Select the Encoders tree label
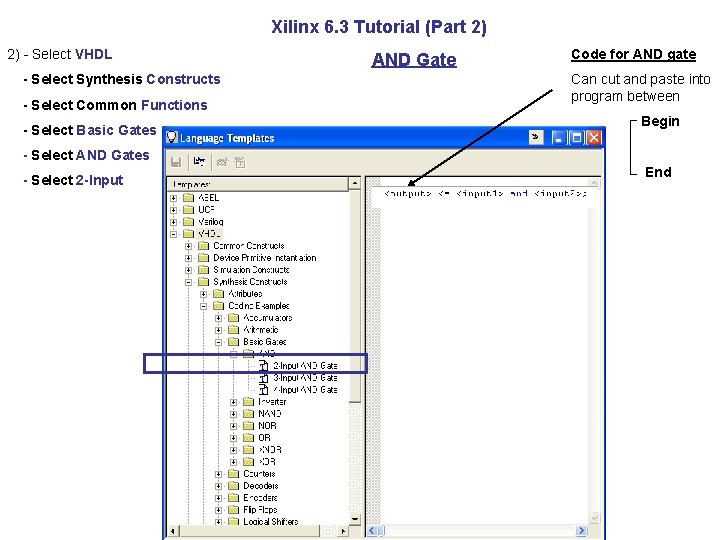The height and width of the screenshot is (540, 720). coord(260,497)
